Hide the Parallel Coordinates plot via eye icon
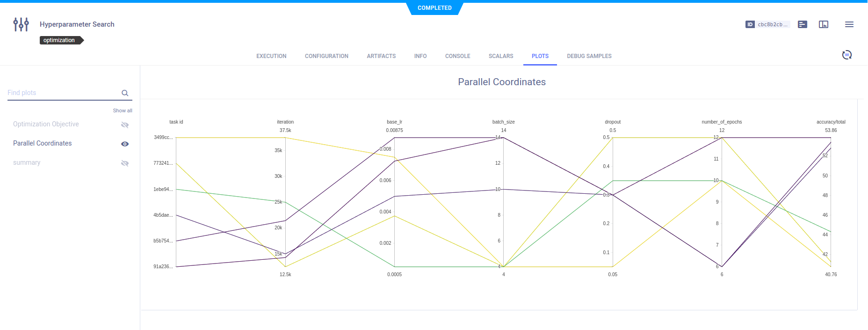This screenshot has width=868, height=330. click(x=125, y=144)
